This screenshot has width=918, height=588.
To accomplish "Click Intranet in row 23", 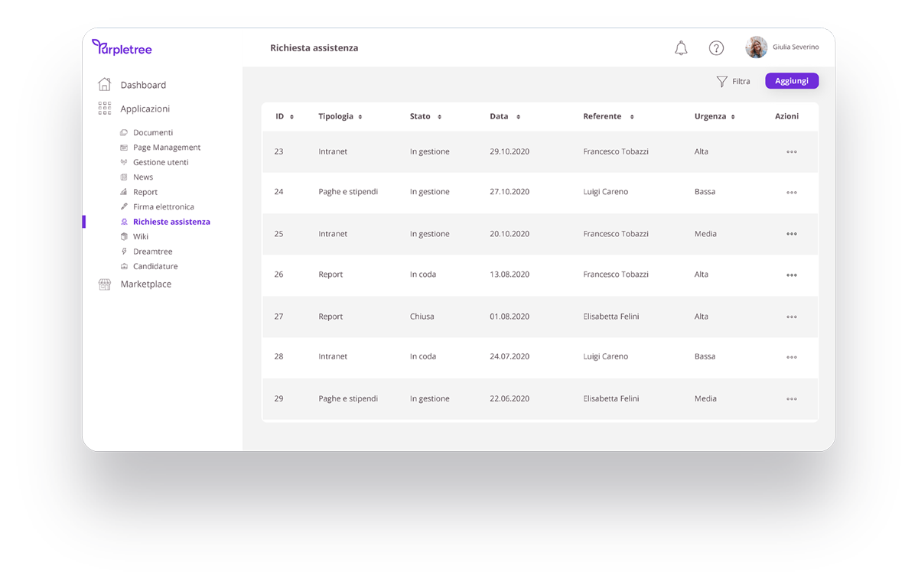I will tap(333, 152).
